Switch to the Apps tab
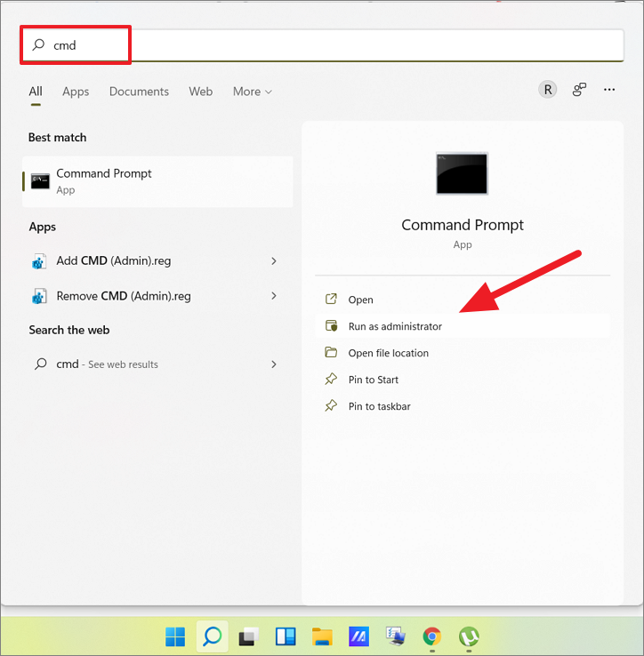Image resolution: width=644 pixels, height=656 pixels. point(76,92)
